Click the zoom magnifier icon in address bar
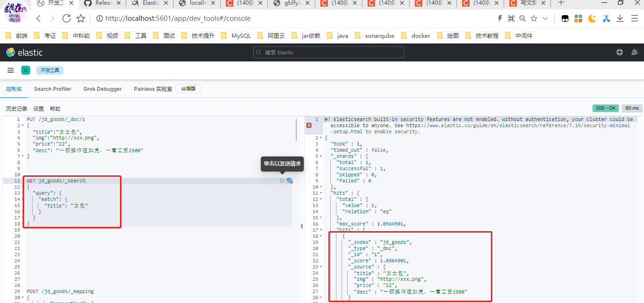 [x=523, y=18]
